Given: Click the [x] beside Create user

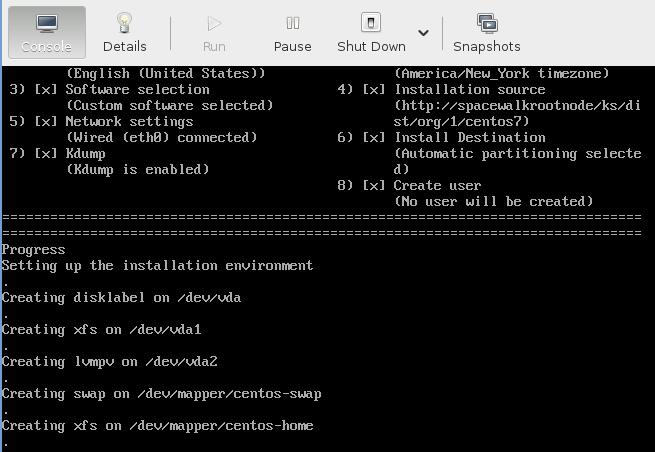Looking at the screenshot, I should (x=373, y=185).
